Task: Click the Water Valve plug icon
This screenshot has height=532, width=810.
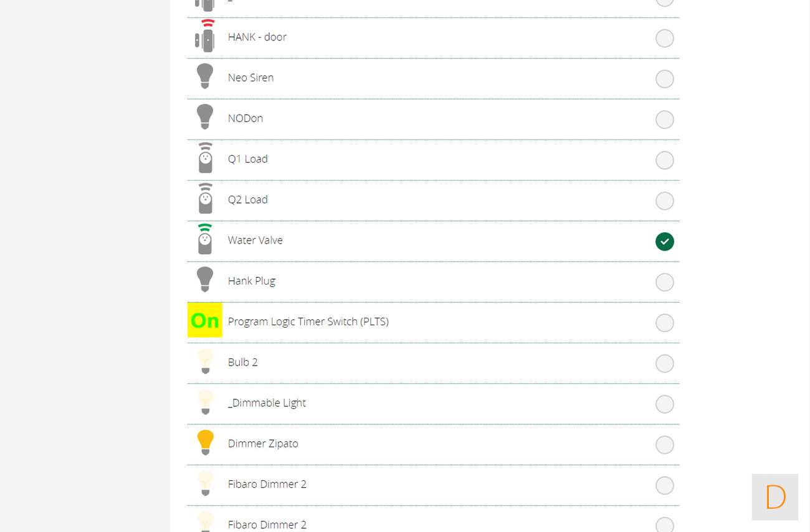Action: (x=205, y=240)
